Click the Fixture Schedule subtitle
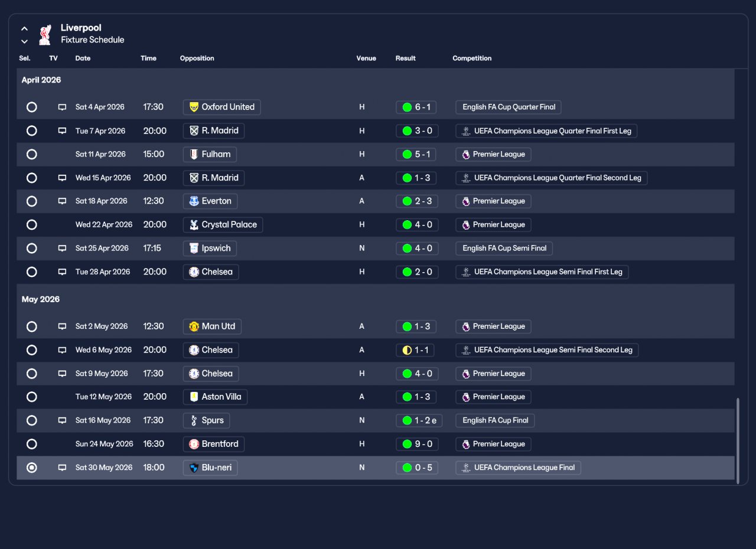Image resolution: width=756 pixels, height=549 pixels. pos(93,40)
